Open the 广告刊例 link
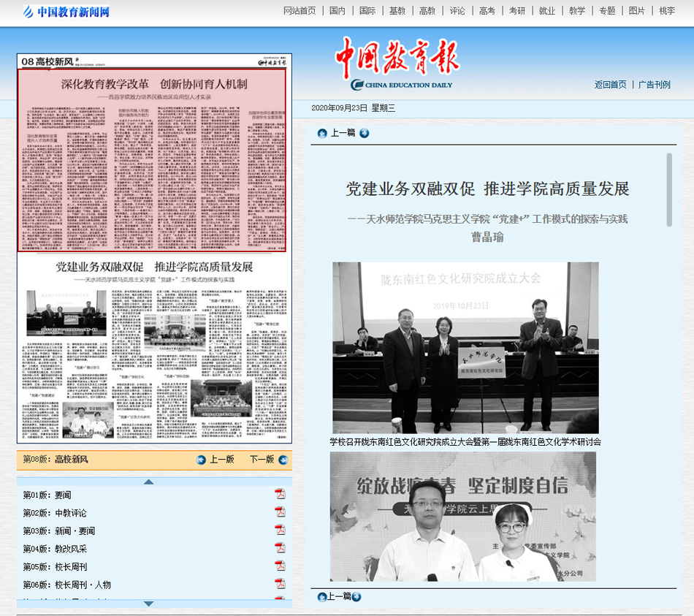The image size is (694, 616). [654, 85]
